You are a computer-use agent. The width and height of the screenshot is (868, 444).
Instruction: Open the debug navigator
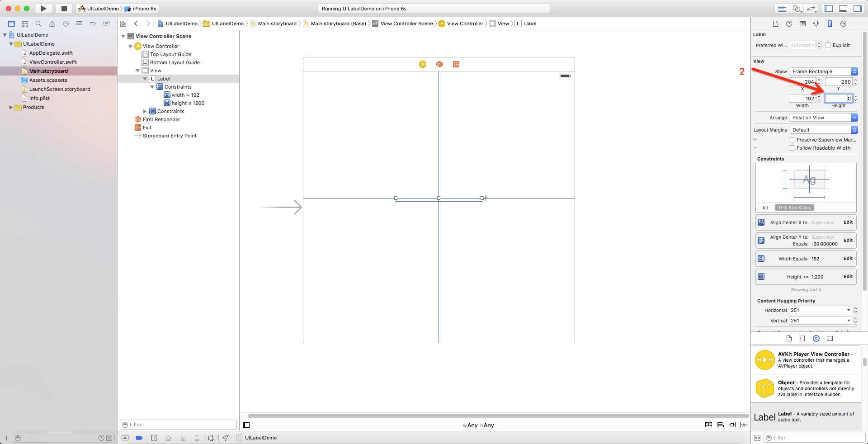click(x=79, y=24)
